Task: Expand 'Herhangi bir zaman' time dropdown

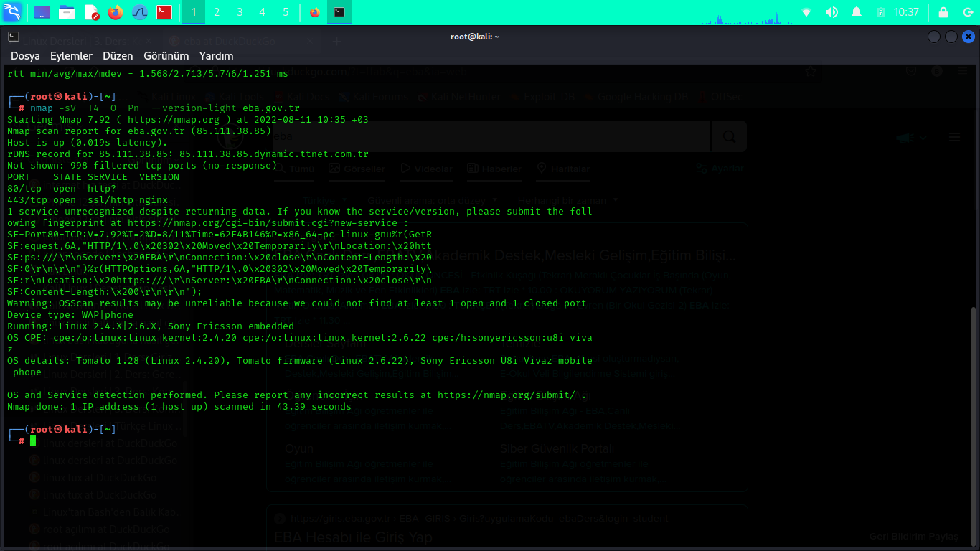Action: pyautogui.click(x=567, y=200)
